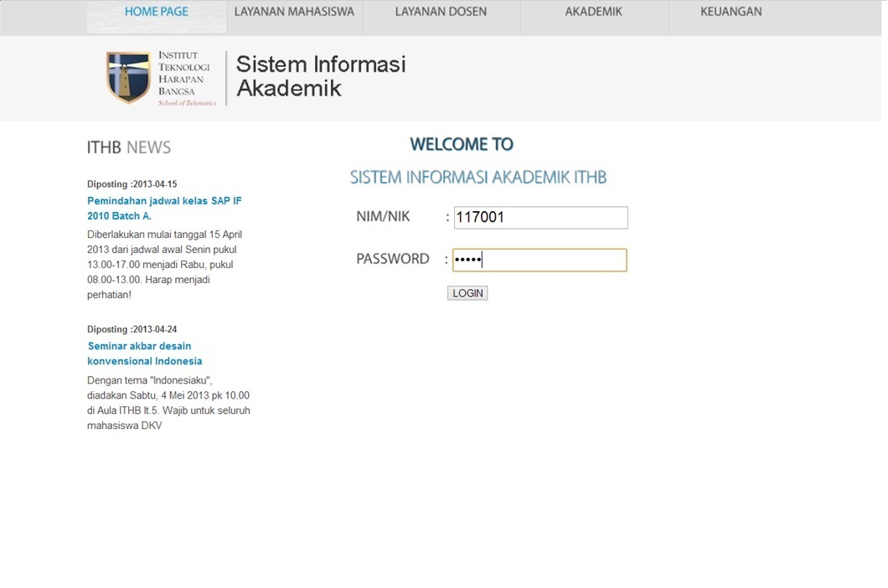This screenshot has height=588, width=888.
Task: Select the HOME PAGE tab
Action: coord(156,12)
